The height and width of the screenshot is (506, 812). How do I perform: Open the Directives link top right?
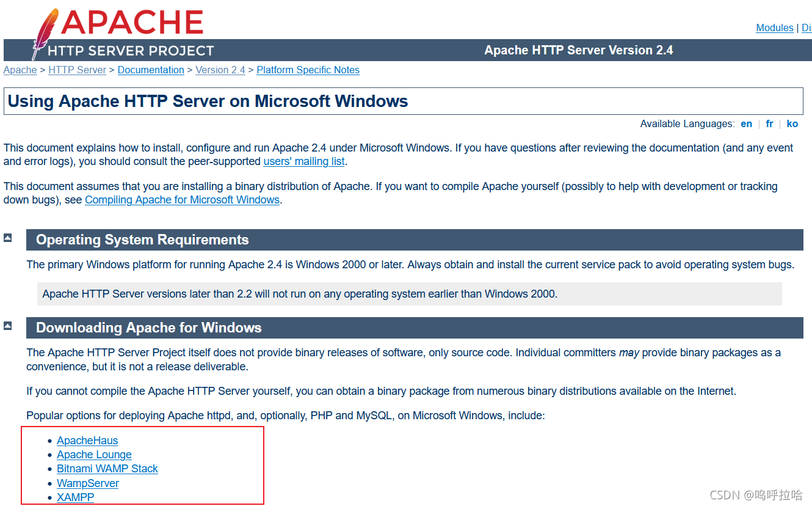tap(807, 28)
